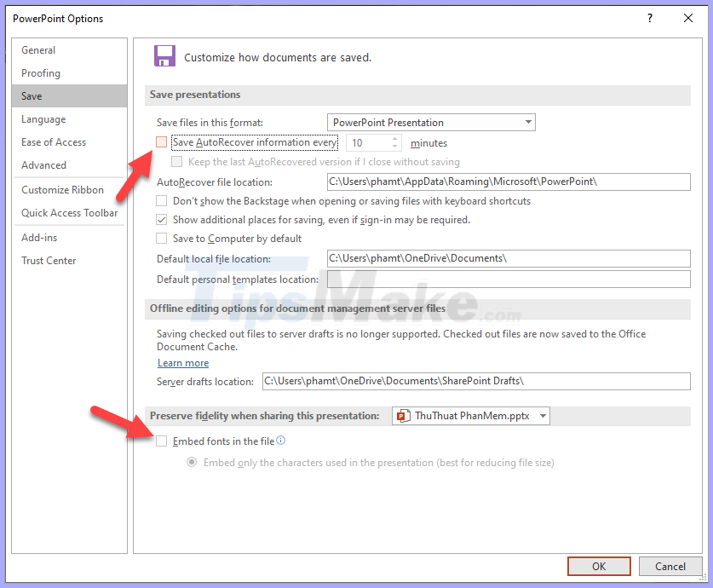Enable Don't show the Backstage option

coord(161,200)
